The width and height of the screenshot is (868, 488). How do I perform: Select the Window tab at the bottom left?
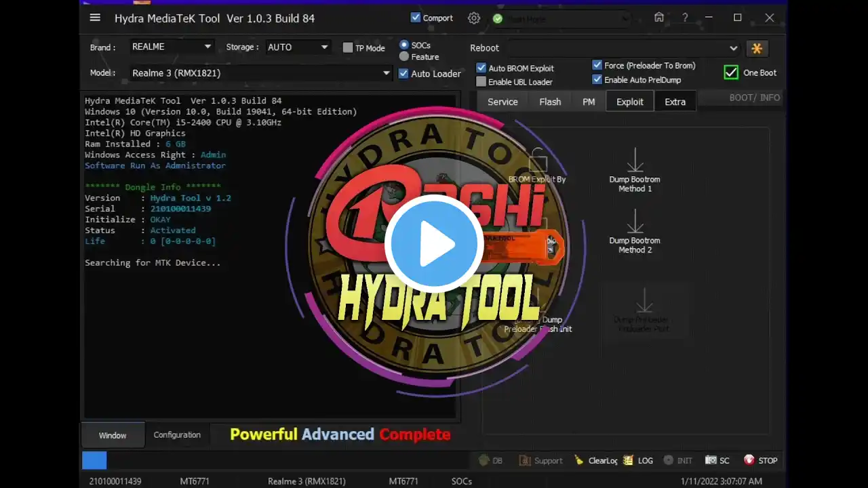click(113, 435)
